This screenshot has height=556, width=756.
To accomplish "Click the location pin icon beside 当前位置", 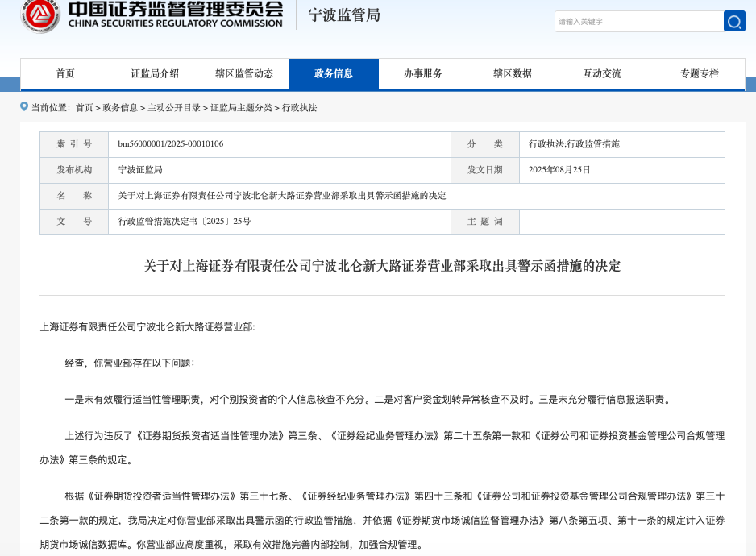I will [x=24, y=106].
